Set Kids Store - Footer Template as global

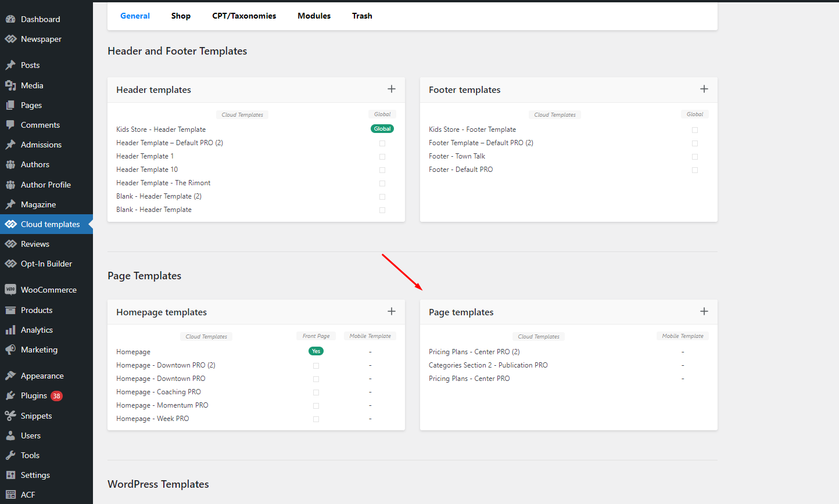[695, 129]
